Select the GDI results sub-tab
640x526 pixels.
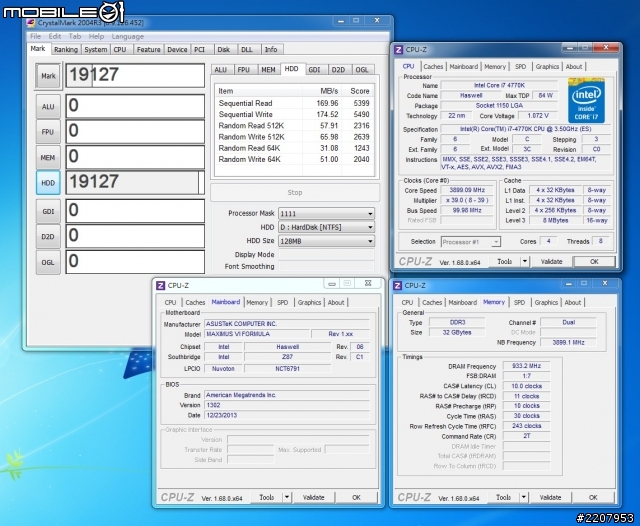point(314,70)
